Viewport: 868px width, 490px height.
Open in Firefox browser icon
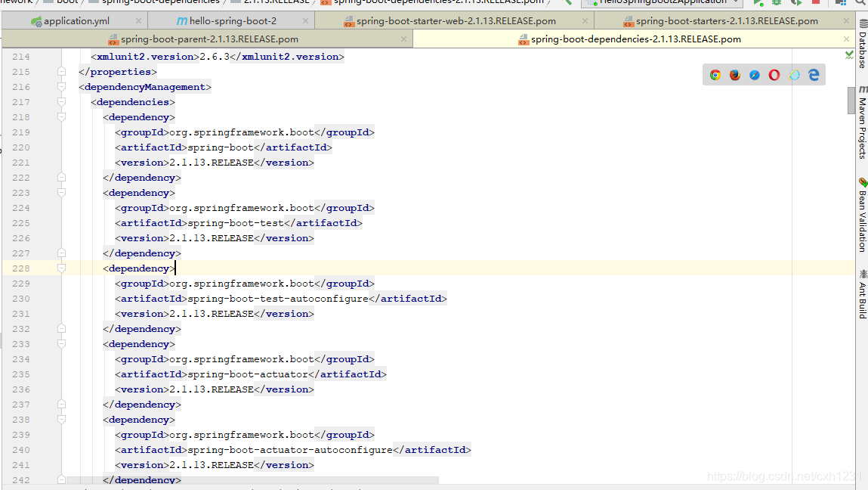tap(734, 75)
